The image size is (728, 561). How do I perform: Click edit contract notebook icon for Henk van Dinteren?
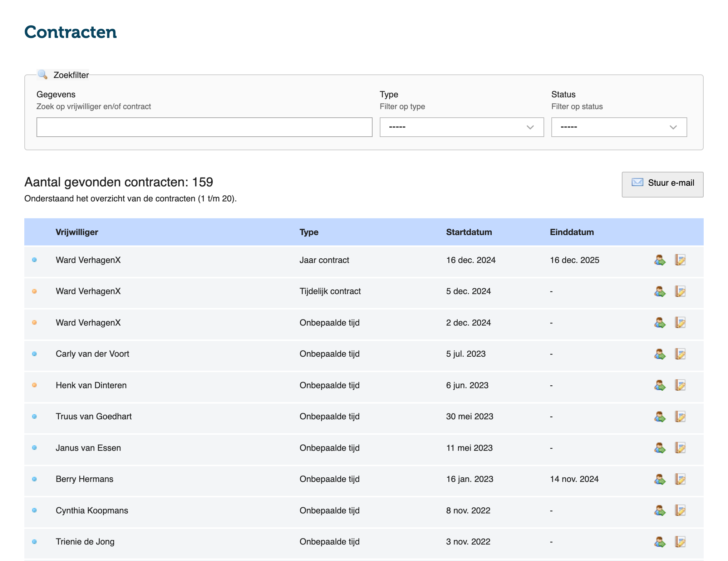[680, 385]
